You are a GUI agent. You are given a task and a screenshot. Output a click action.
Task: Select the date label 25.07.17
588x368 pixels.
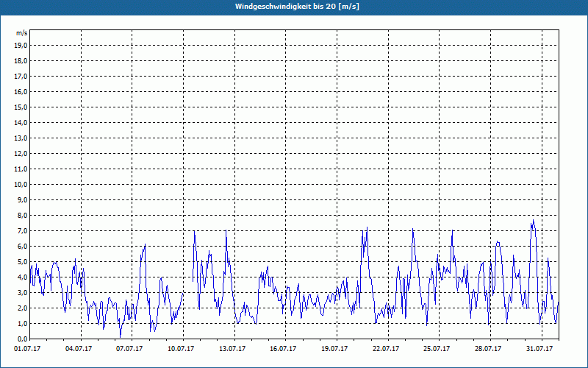437,349
